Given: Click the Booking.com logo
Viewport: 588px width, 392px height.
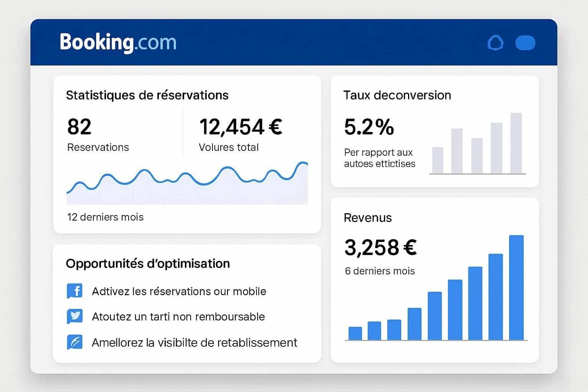Looking at the screenshot, I should pos(118,42).
